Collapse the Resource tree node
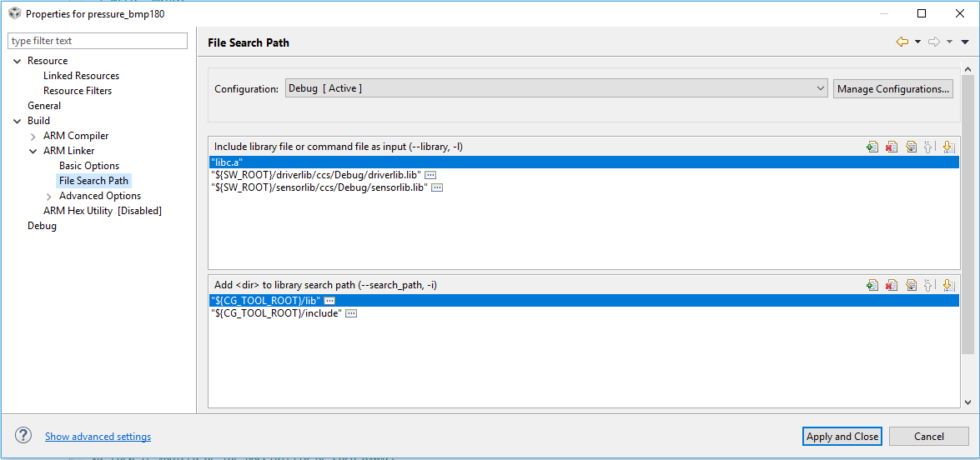980x460 pixels. pos(18,61)
